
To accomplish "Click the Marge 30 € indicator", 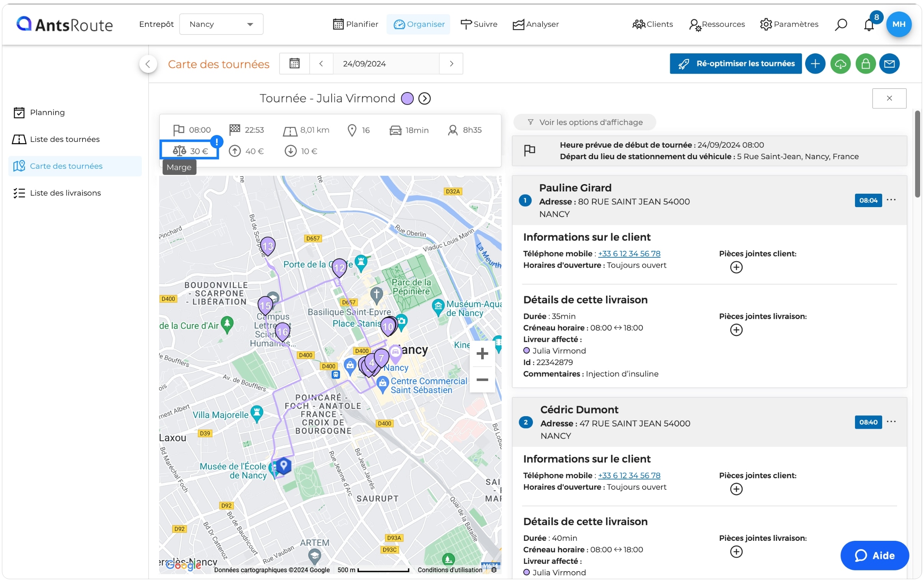I will (x=189, y=151).
